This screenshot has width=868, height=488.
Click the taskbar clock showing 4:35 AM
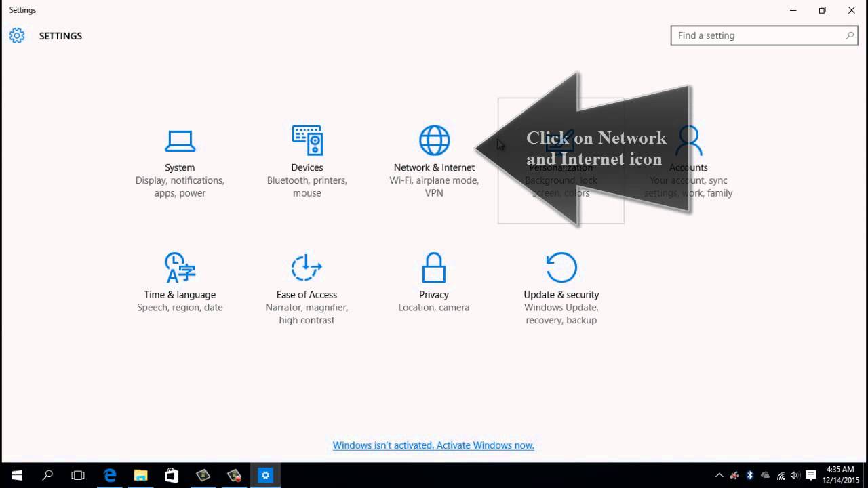pyautogui.click(x=840, y=475)
